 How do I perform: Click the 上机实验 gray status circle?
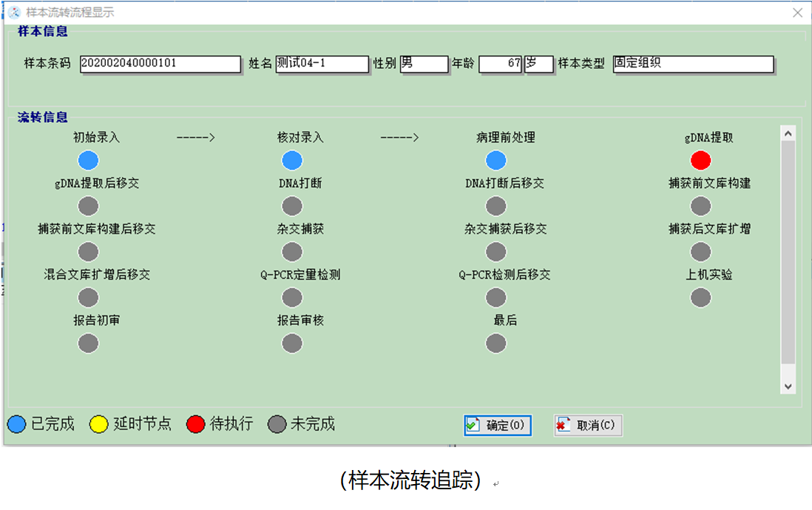click(x=700, y=298)
